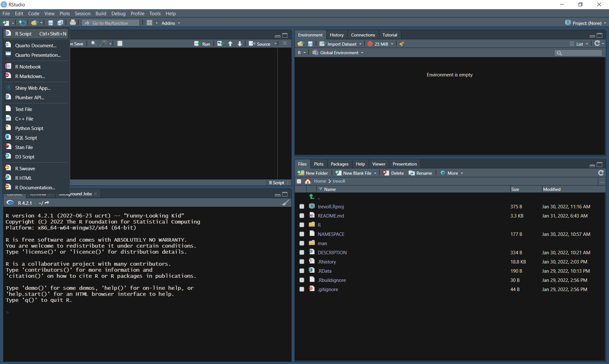
Task: Open the More dropdown in Files pane
Action: [x=452, y=173]
